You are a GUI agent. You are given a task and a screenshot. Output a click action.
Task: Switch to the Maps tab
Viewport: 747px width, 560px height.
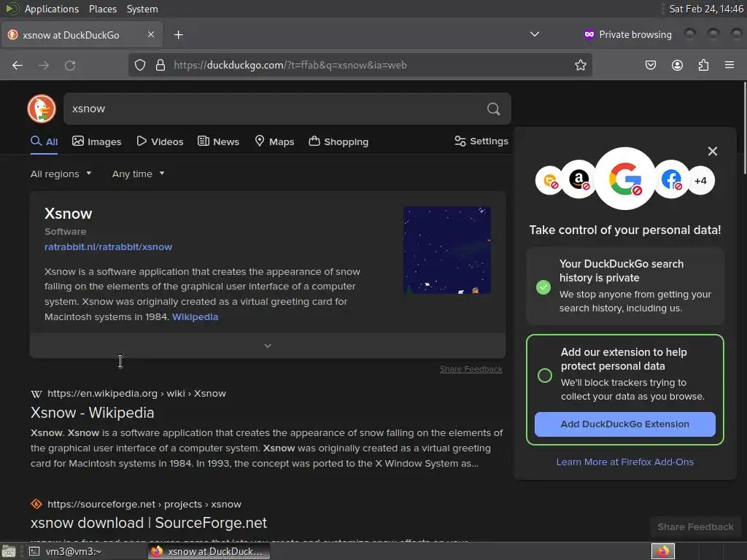[x=274, y=141]
